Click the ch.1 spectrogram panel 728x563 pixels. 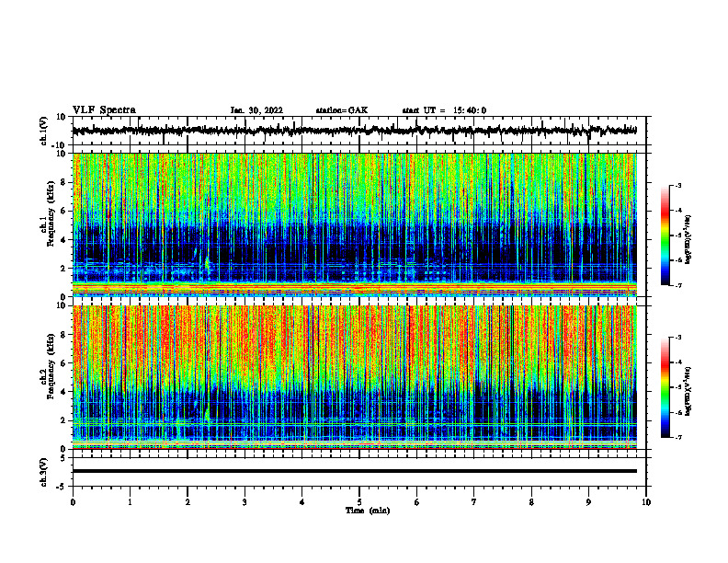pyautogui.click(x=354, y=224)
